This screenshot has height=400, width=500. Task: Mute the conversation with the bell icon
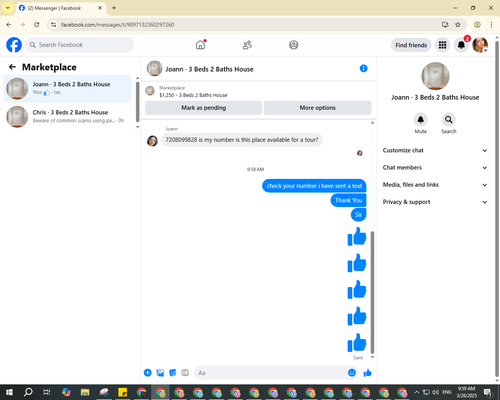pyautogui.click(x=421, y=119)
